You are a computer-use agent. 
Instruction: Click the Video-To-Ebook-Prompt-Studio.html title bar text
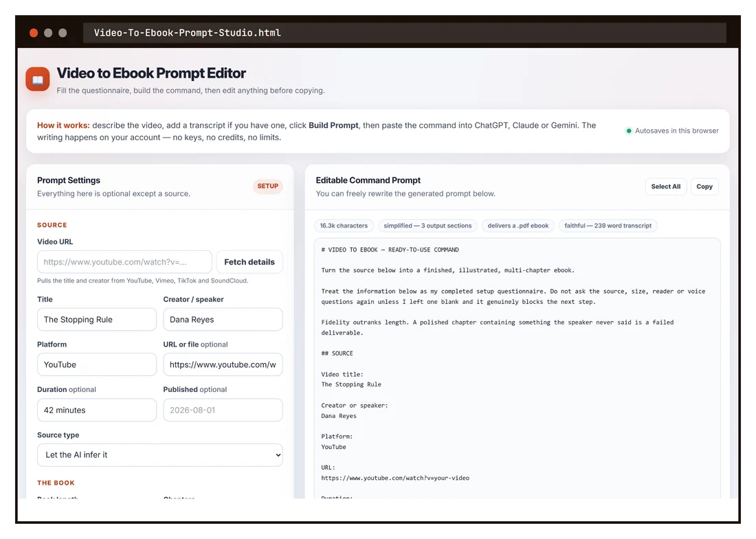coord(187,33)
